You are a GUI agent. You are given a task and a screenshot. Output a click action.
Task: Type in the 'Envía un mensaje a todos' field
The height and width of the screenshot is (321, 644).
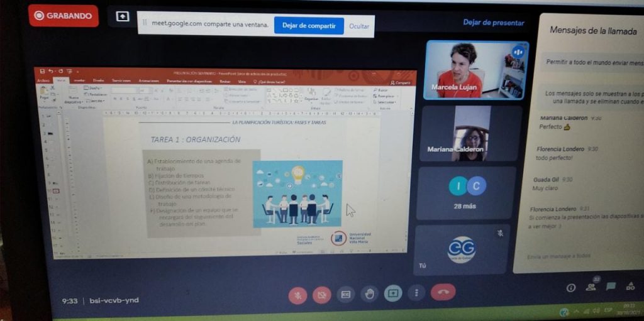[566, 256]
